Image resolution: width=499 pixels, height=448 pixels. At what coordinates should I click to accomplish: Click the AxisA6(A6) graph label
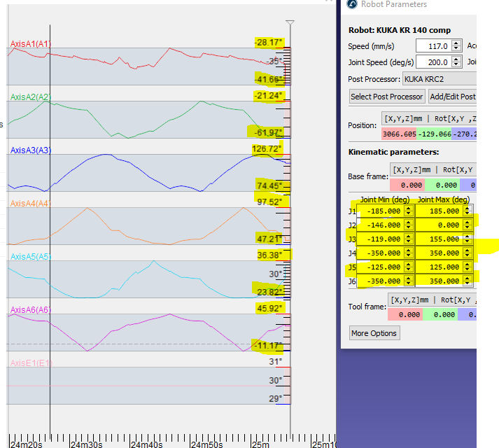(31, 309)
